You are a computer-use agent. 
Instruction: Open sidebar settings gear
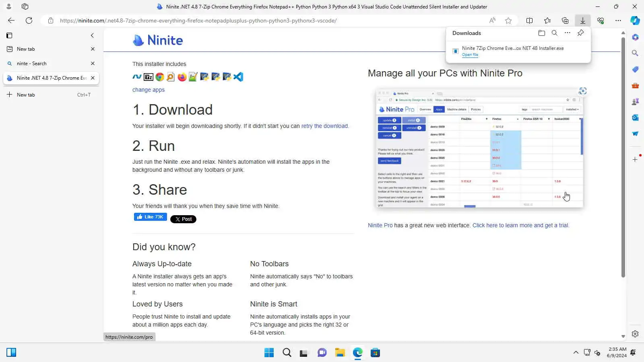635,334
